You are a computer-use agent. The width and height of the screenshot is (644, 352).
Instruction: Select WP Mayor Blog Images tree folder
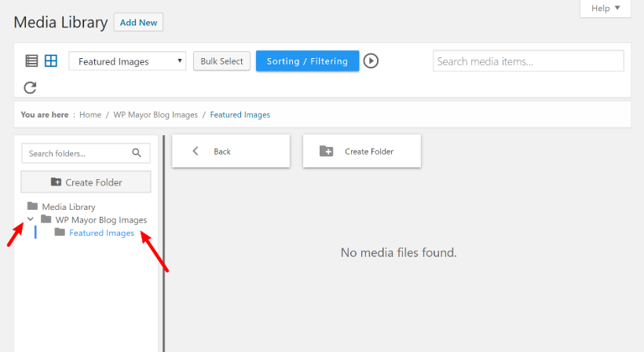(101, 220)
